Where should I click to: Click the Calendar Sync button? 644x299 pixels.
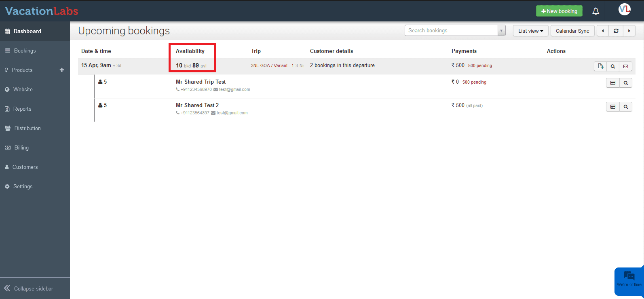tap(572, 31)
